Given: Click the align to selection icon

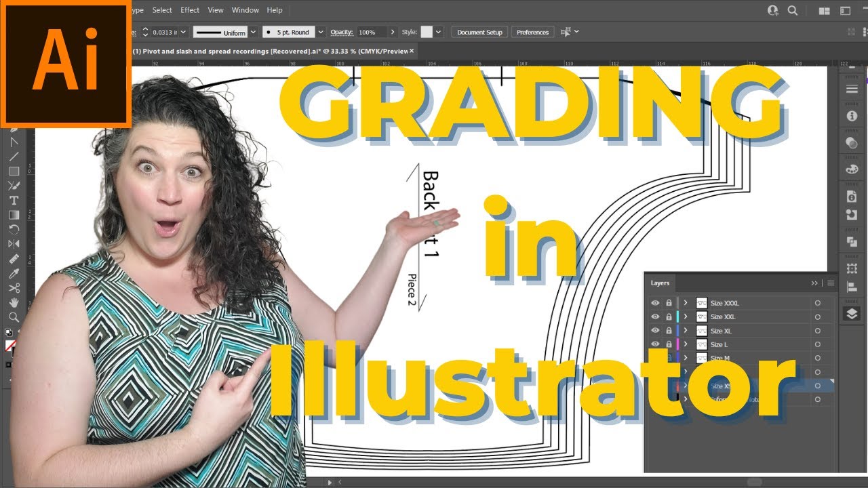Looking at the screenshot, I should coord(565,32).
